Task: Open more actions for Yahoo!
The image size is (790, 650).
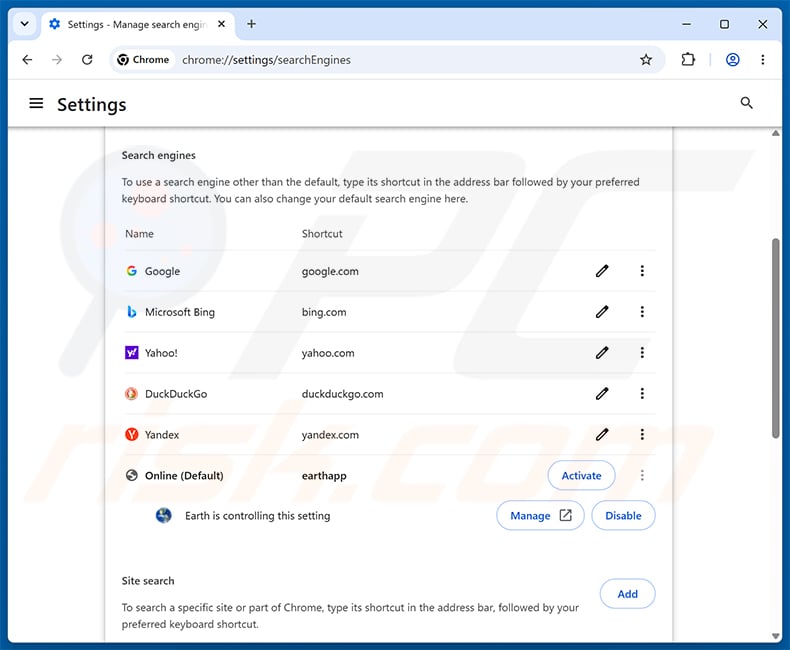Action: (642, 353)
